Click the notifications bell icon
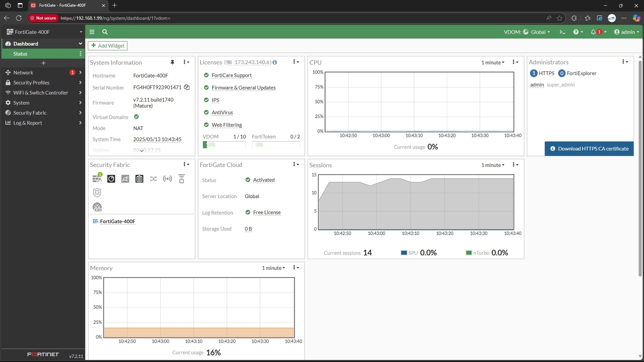Screen dimensions: 644x362 (x=593, y=32)
